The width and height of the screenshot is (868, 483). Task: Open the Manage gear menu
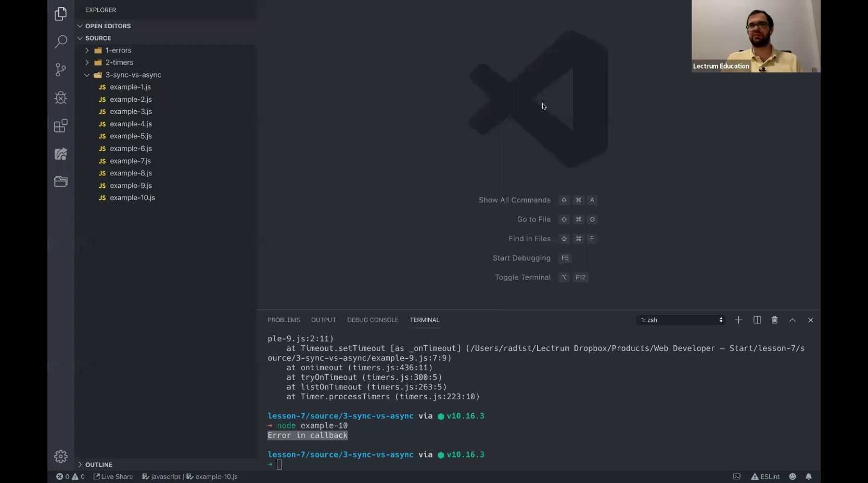pyautogui.click(x=61, y=456)
